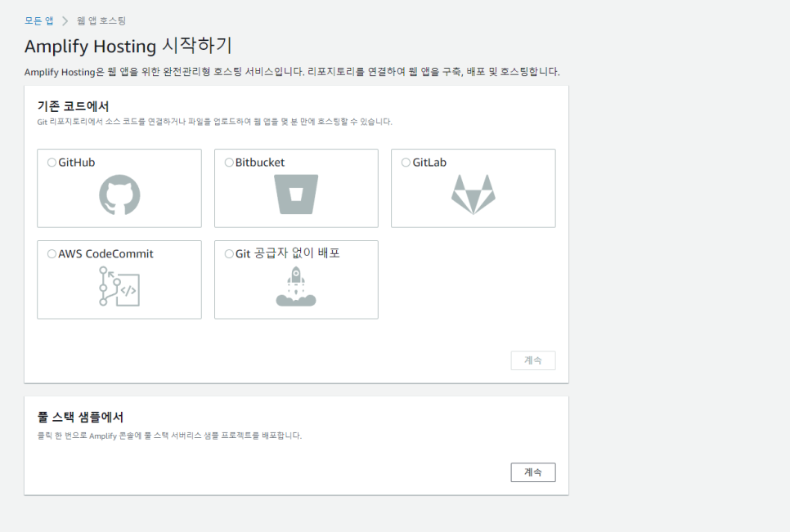Click the 기존 코드에서 heading

pyautogui.click(x=73, y=106)
